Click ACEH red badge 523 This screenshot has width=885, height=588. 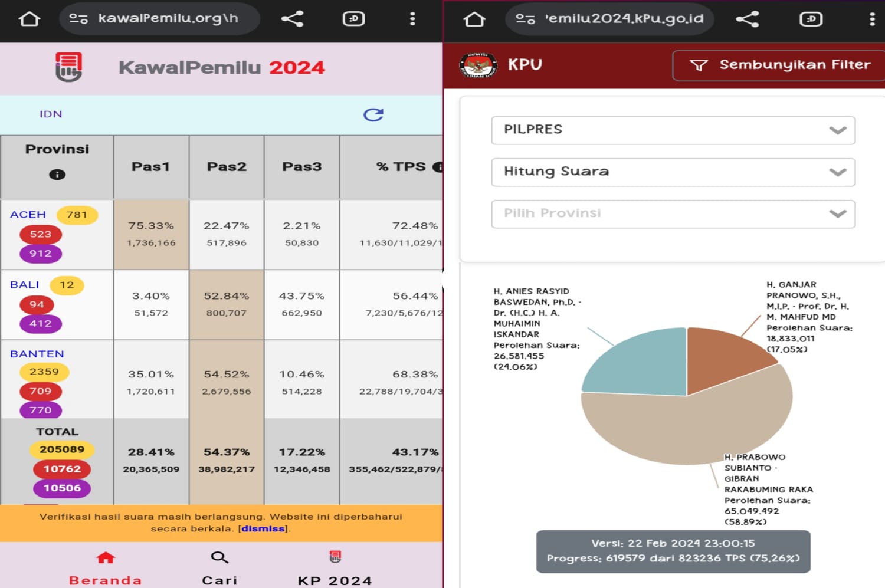pos(41,234)
